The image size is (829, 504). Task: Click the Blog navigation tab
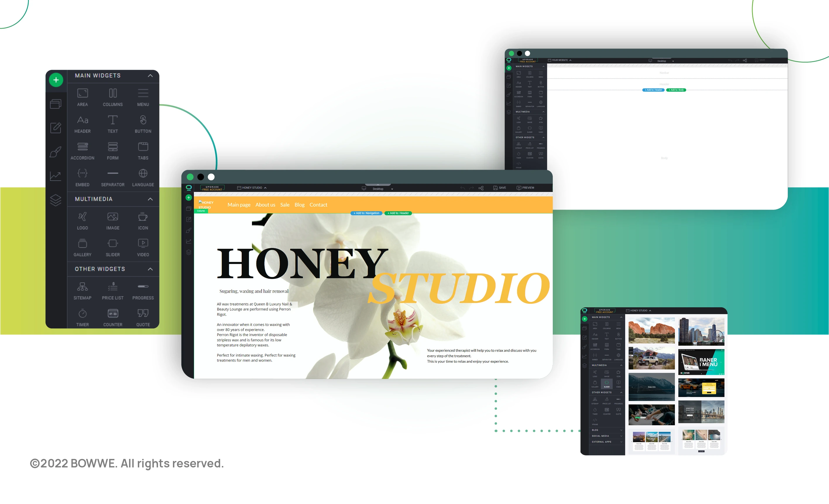click(300, 205)
